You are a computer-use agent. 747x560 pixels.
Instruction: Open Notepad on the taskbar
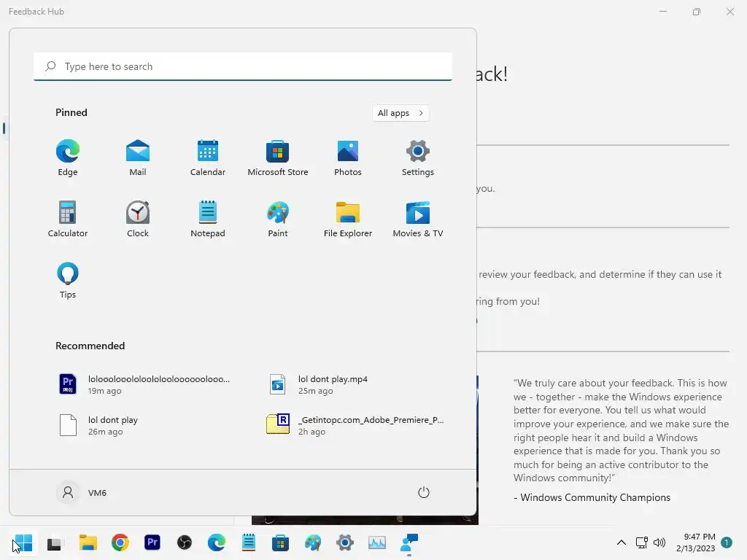tap(248, 542)
